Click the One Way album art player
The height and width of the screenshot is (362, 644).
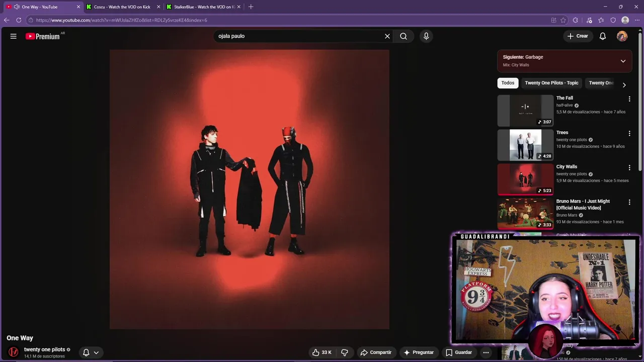point(250,190)
